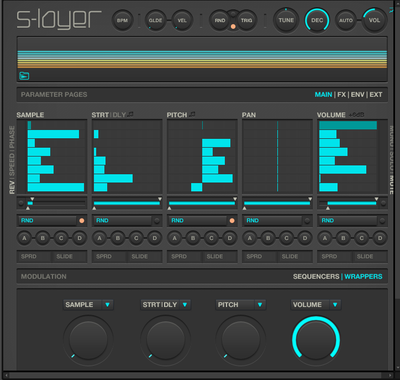Toggle STRT column RND indicator
The width and height of the screenshot is (400, 380).
pyautogui.click(x=157, y=220)
